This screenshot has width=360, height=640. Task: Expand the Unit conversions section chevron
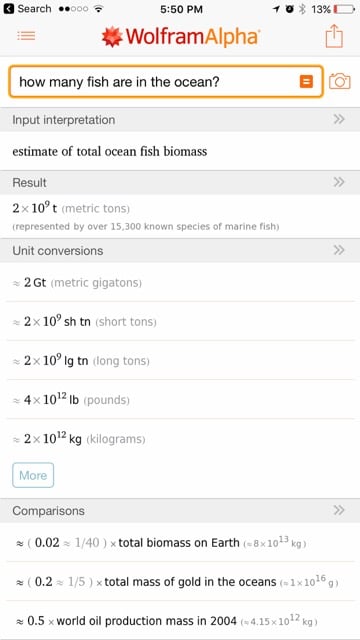[339, 250]
